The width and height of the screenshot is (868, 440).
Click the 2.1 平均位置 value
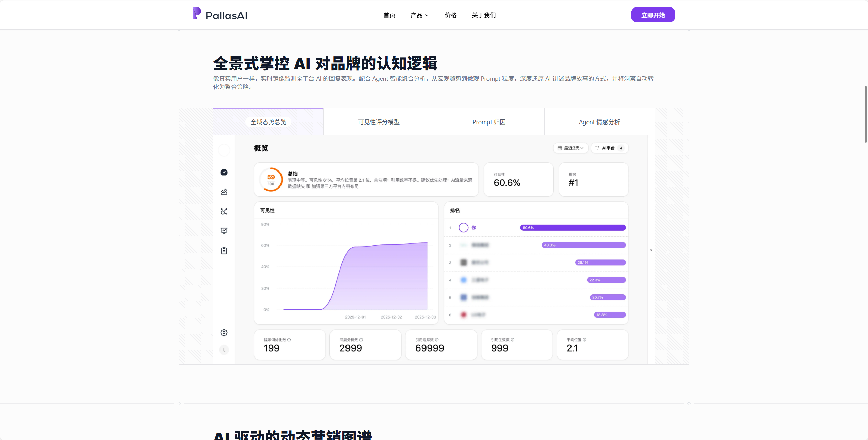tap(572, 348)
